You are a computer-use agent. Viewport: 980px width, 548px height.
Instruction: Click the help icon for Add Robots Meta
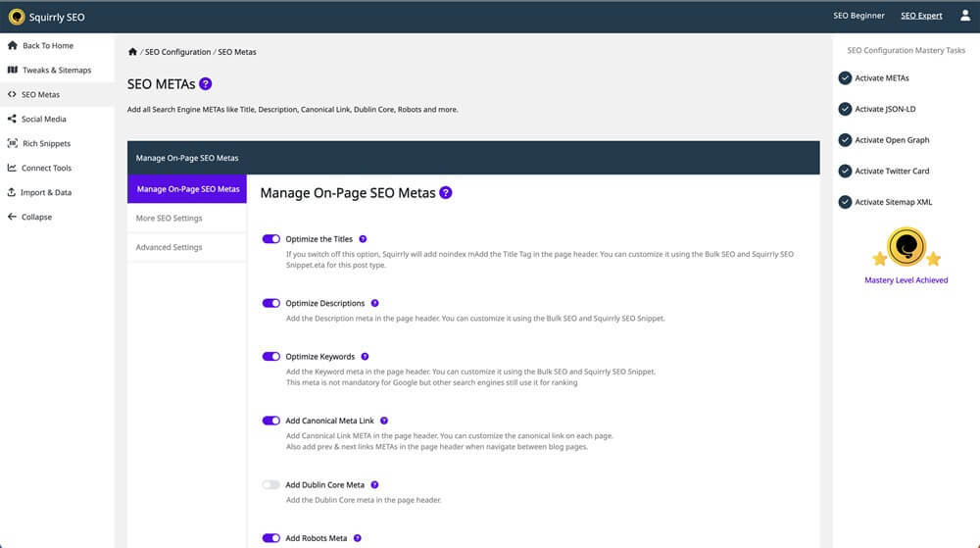(358, 538)
